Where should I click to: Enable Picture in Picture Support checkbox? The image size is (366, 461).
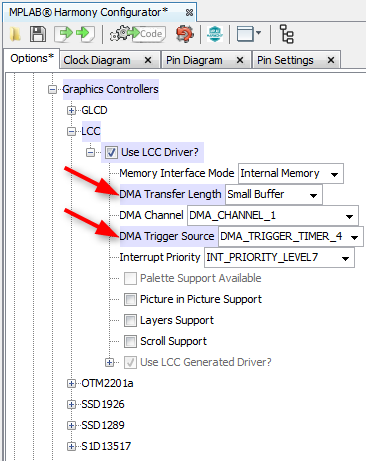(x=130, y=300)
